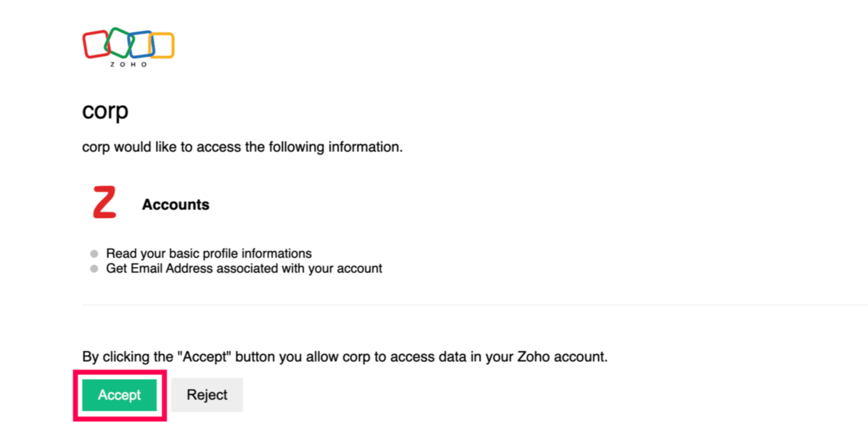Click the bullet beside Read basic profile
The height and width of the screenshot is (440, 868).
94,254
